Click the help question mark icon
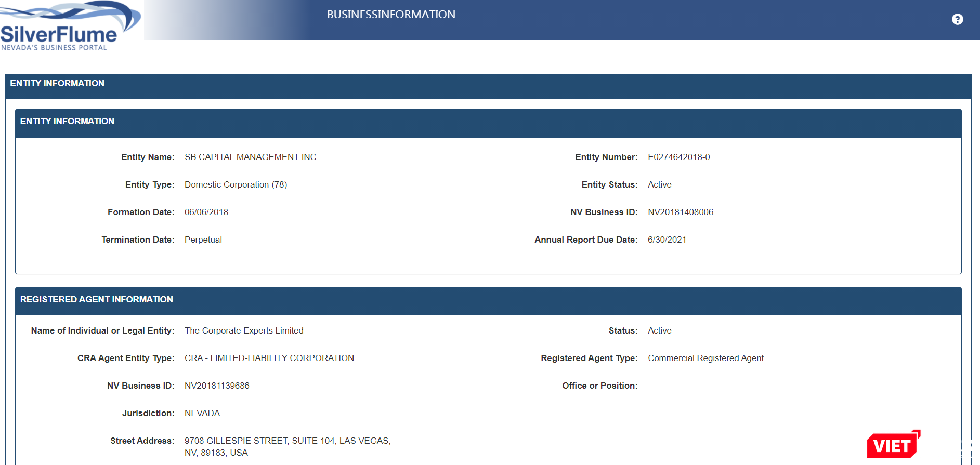This screenshot has height=465, width=980. 957,19
